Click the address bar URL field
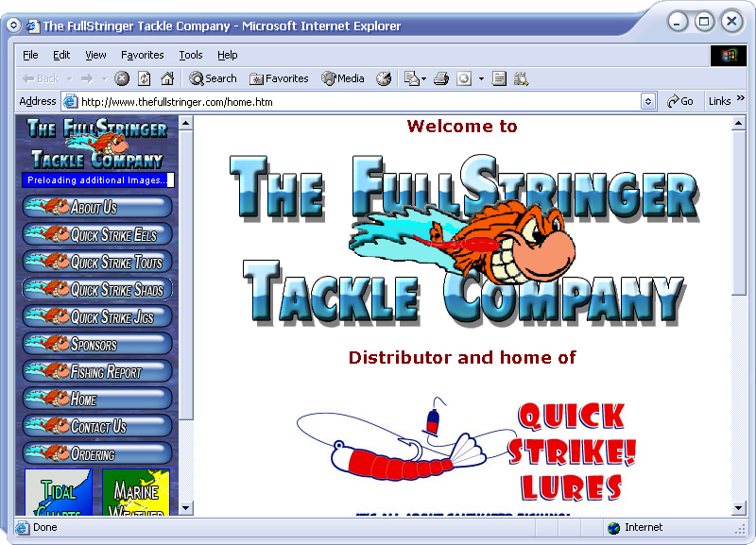 [359, 102]
